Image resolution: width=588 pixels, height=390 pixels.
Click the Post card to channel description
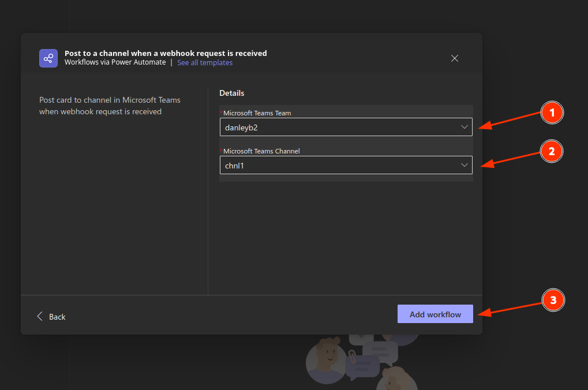pyautogui.click(x=110, y=106)
